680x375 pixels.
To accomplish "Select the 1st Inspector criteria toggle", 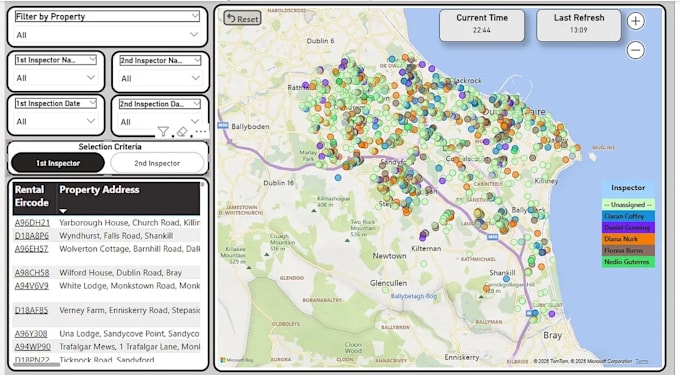I will 58,163.
